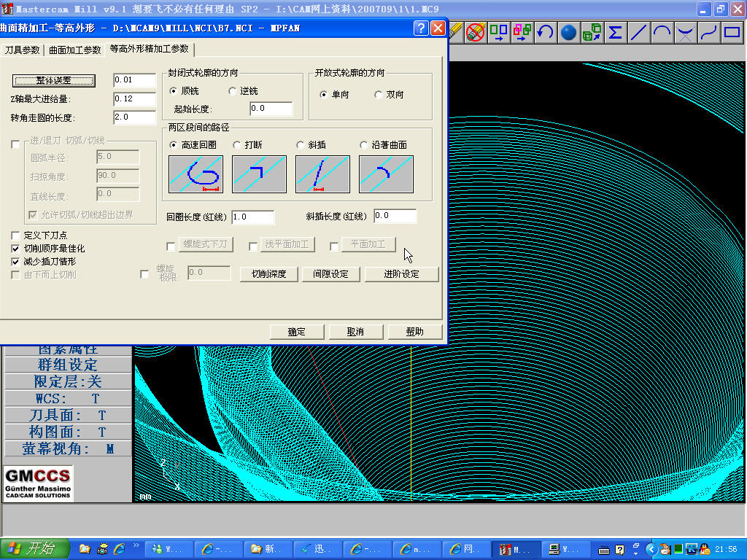Click the green solid cubes toolbar icon
This screenshot has height=560, width=747.
592,32
